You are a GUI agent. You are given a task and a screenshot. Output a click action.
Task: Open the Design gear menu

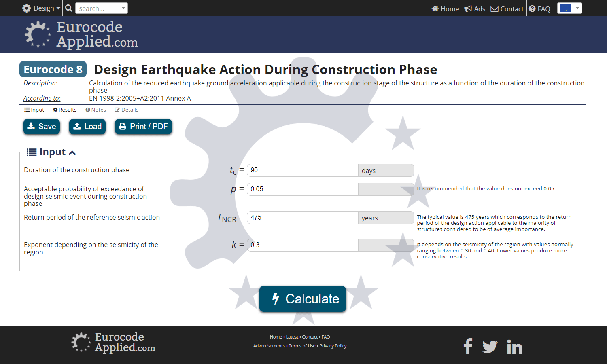40,8
